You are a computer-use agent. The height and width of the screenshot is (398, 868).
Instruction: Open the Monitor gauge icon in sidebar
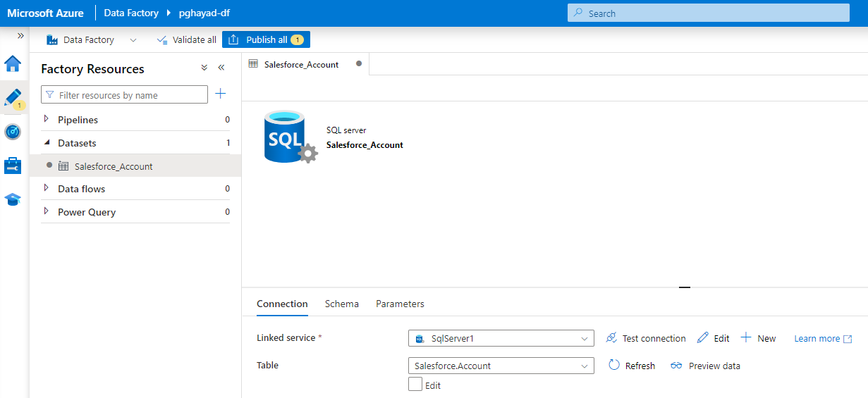(x=13, y=132)
